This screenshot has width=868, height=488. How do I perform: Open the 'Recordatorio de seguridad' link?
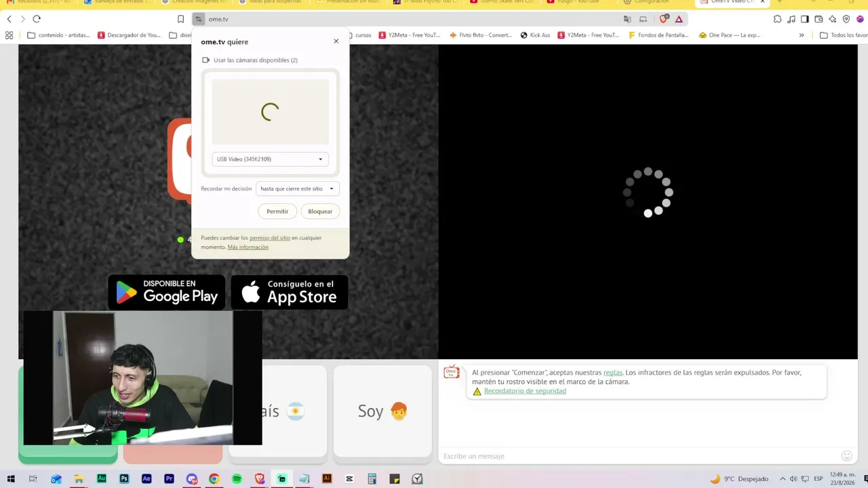coord(525,391)
